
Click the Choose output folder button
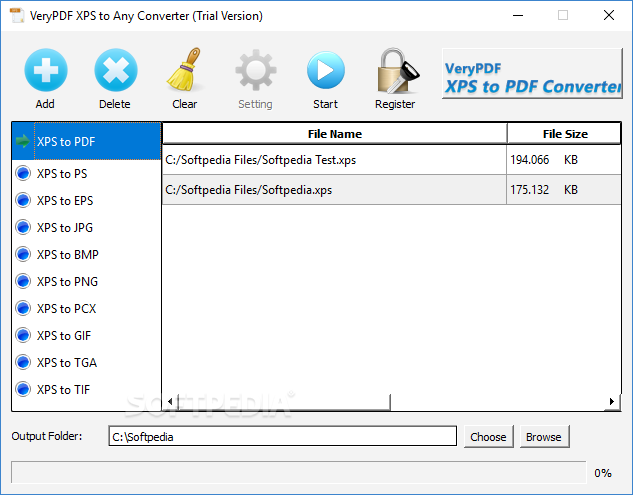[x=488, y=437]
